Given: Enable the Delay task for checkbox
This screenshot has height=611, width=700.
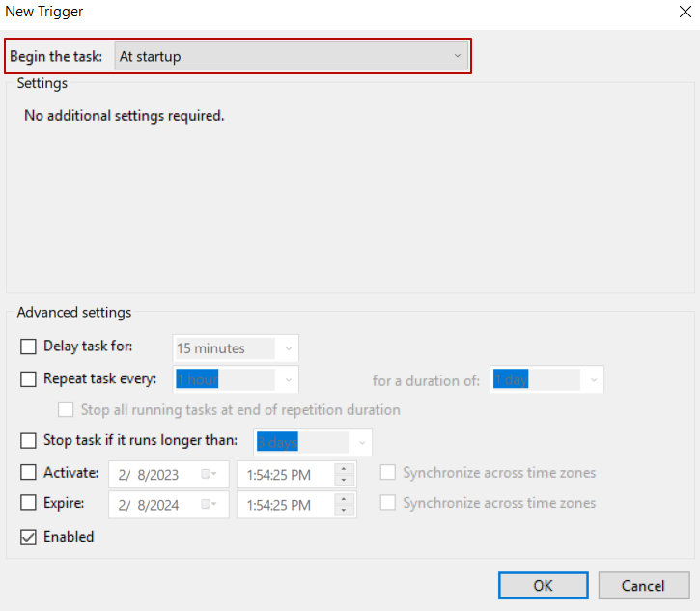Looking at the screenshot, I should (x=28, y=347).
